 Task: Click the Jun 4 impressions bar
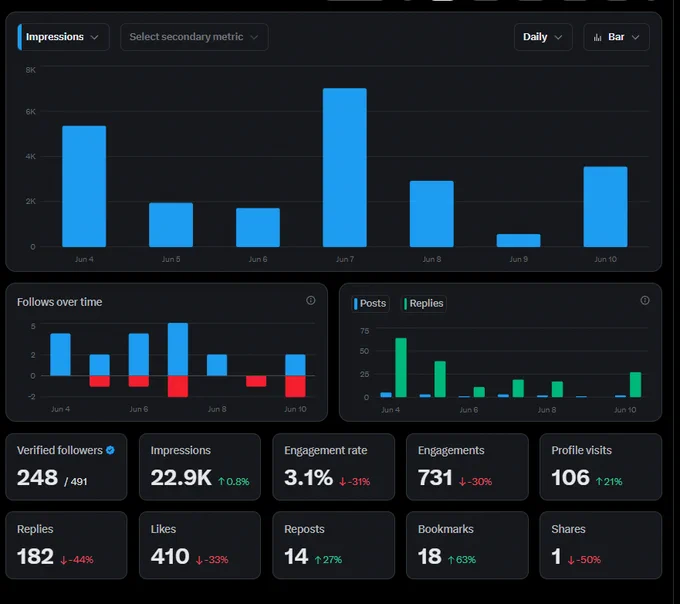84,186
